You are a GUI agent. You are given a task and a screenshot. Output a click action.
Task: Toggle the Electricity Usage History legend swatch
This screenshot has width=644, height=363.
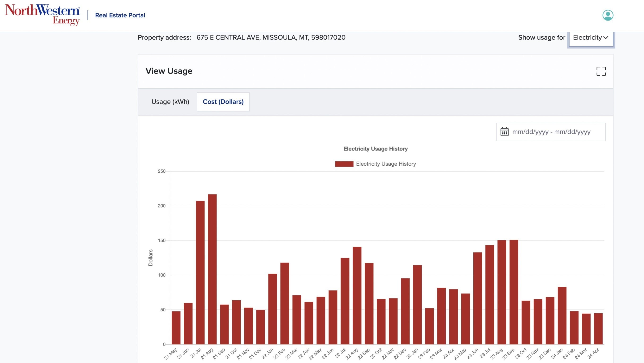[x=344, y=164]
